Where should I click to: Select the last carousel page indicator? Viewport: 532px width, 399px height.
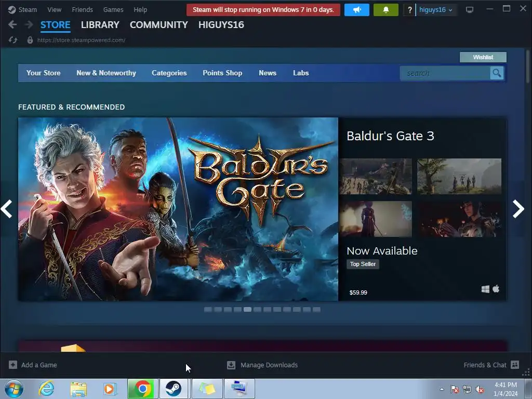(x=316, y=310)
